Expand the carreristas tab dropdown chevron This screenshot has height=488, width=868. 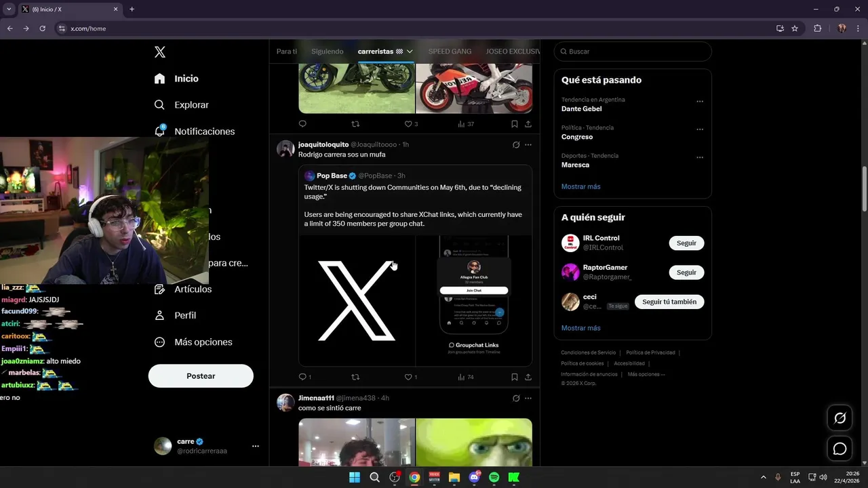(410, 52)
